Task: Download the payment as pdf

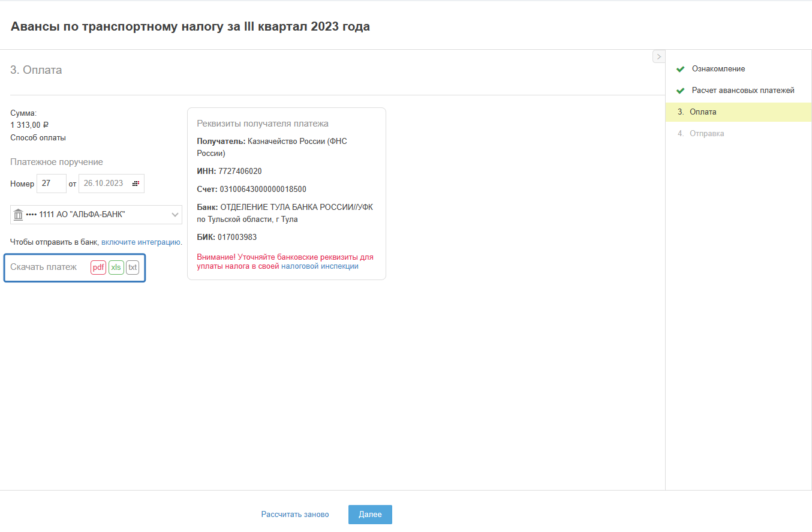Action: [x=98, y=267]
